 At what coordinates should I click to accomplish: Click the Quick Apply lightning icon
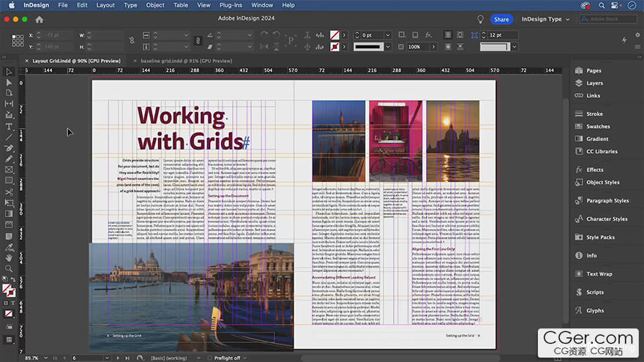coord(624,39)
